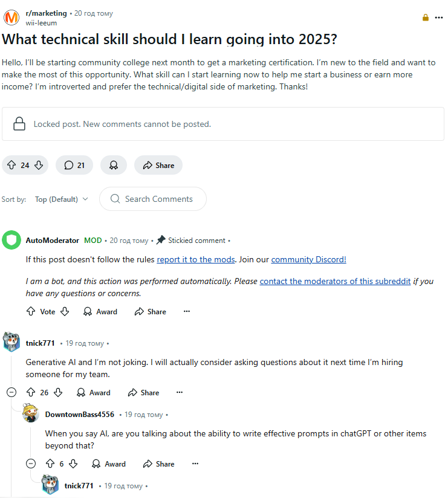Award the AutoModerator comment
The width and height of the screenshot is (448, 498).
pos(100,311)
